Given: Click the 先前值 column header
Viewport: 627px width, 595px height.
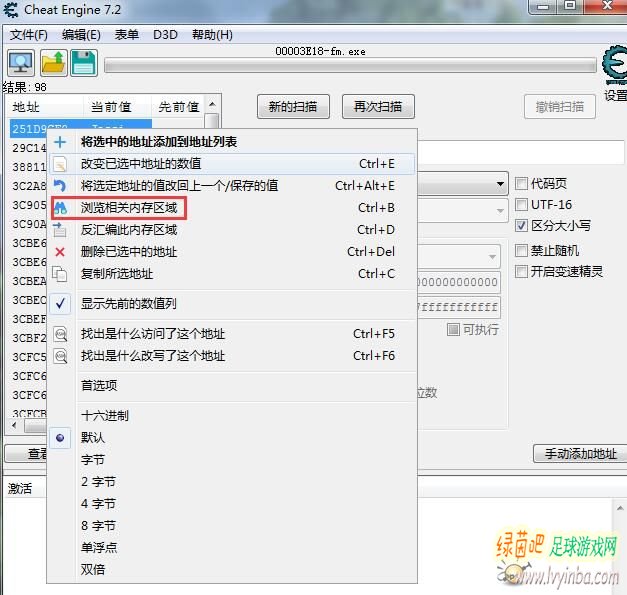Looking at the screenshot, I should pos(178,107).
